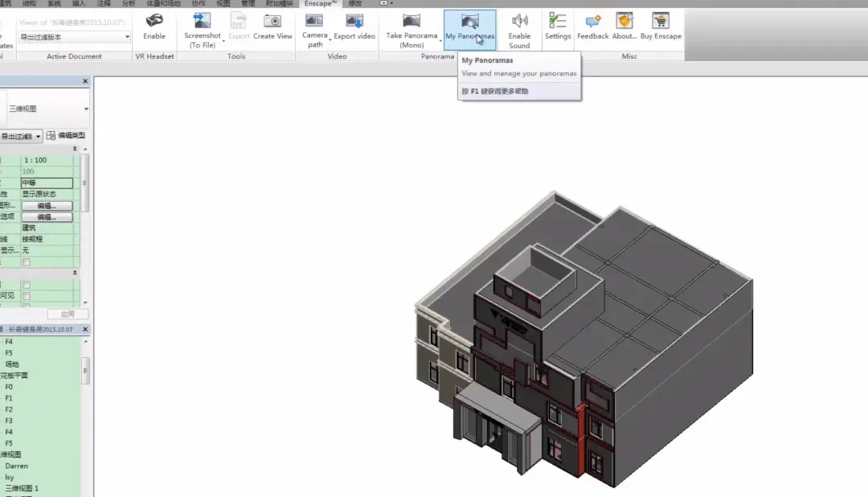Select F3 under 天花板平面

click(x=9, y=421)
